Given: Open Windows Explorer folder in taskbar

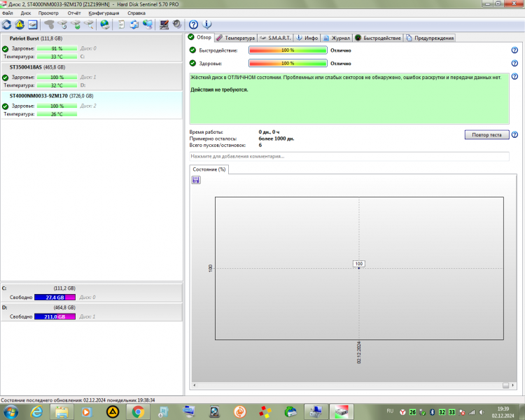Looking at the screenshot, I should pos(62,412).
